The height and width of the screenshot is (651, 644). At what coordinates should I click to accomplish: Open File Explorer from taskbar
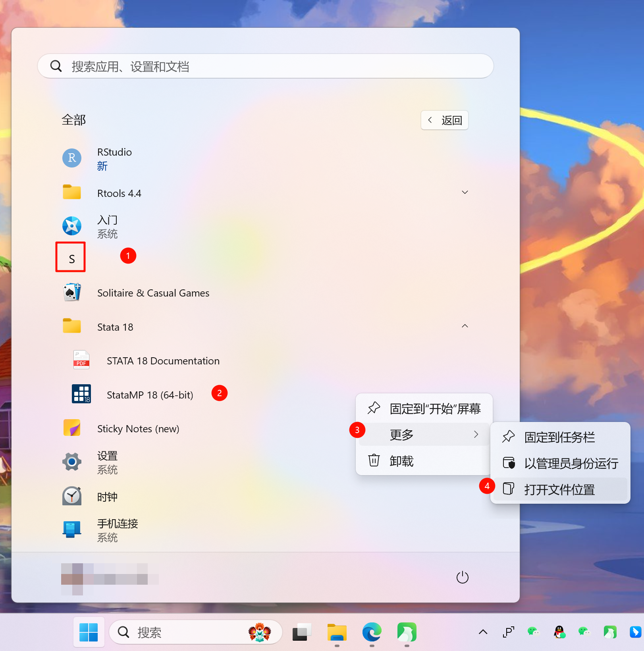(x=337, y=632)
